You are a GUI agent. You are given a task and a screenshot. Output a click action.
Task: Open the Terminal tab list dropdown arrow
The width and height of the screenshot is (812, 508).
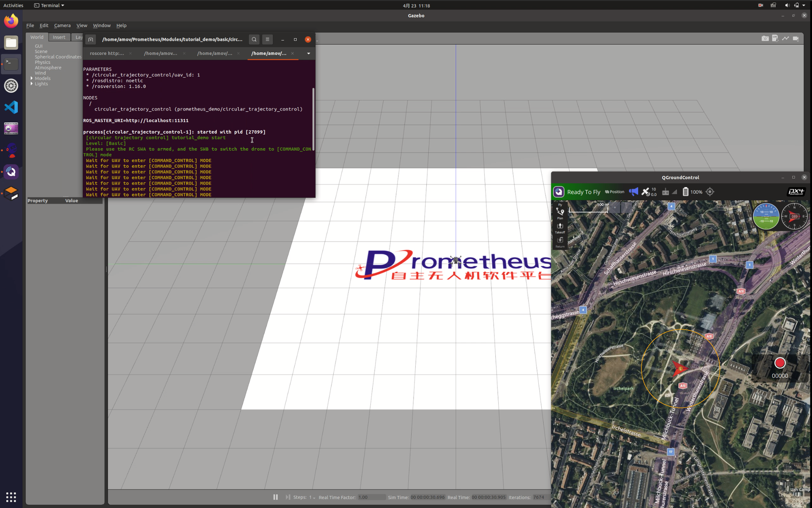pos(308,53)
